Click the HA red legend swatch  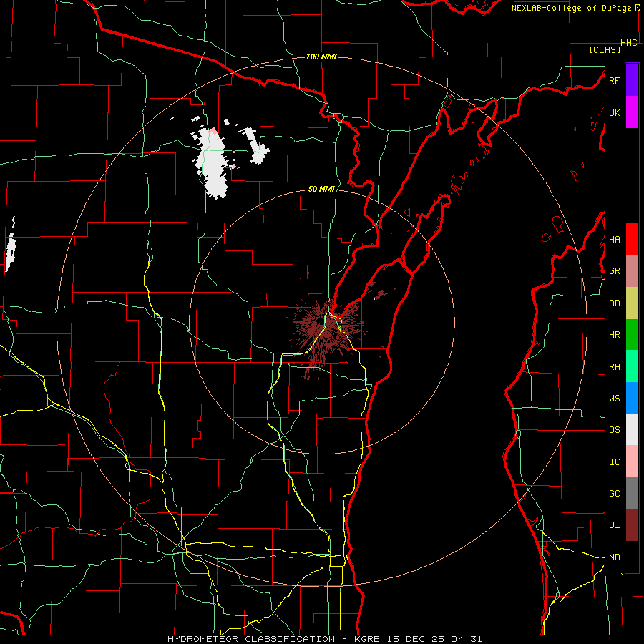[632, 239]
